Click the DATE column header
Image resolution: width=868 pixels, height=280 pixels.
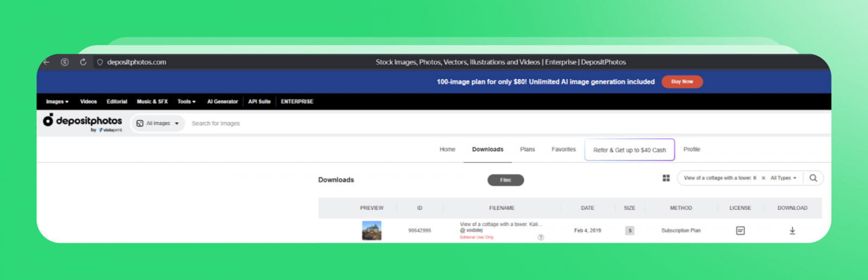[588, 208]
